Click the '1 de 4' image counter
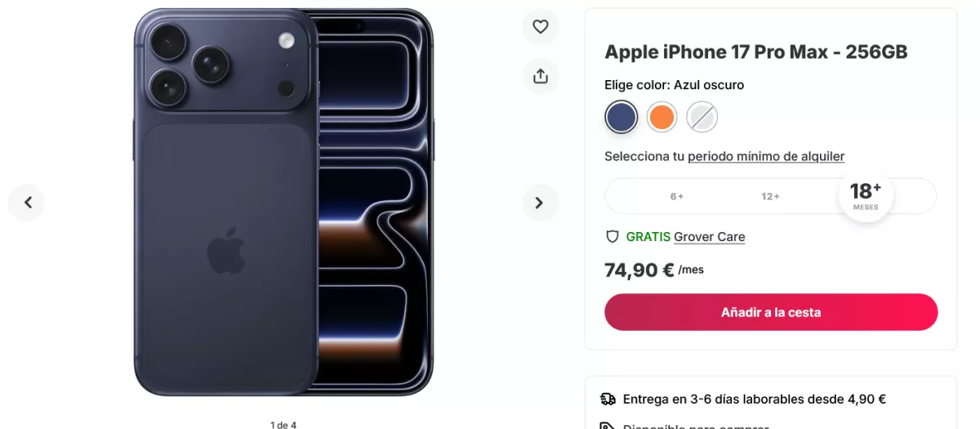 click(283, 424)
